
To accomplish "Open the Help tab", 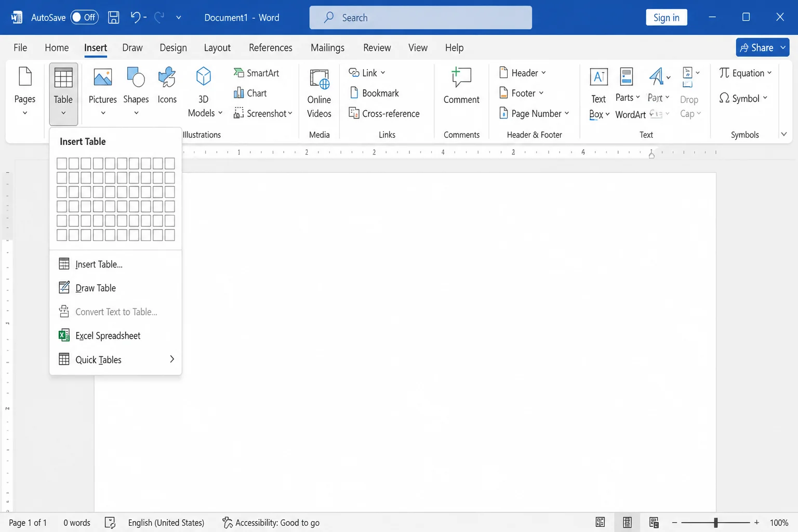I will click(x=454, y=48).
